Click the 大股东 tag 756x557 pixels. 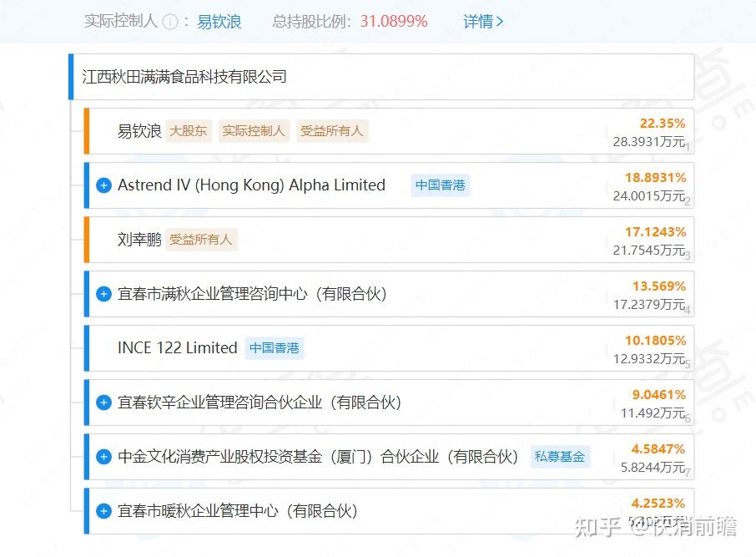(x=188, y=131)
